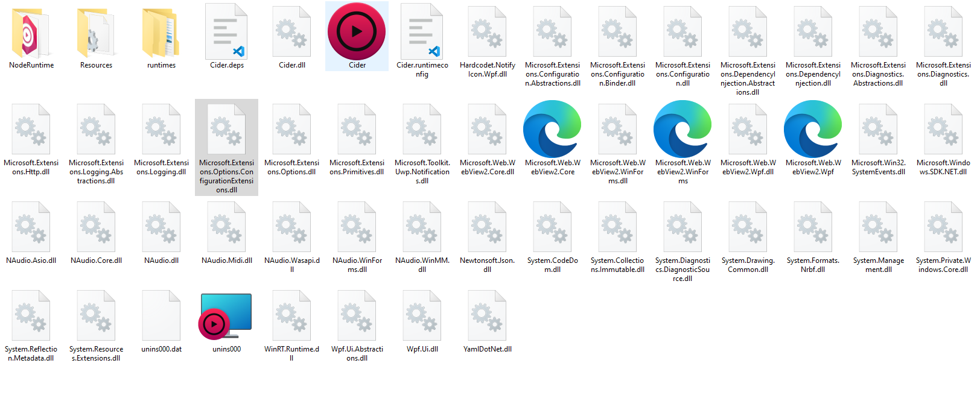
Task: Click the NAudio.WinMM.dll label
Action: click(422, 265)
